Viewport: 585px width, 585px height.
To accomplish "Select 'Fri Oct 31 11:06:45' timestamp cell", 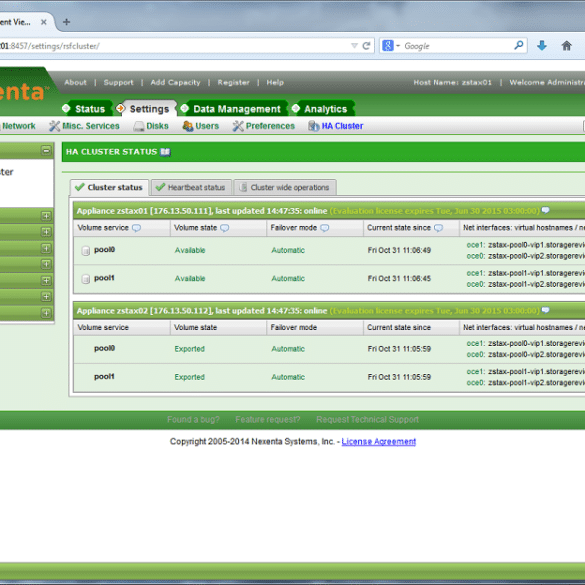I will click(399, 279).
